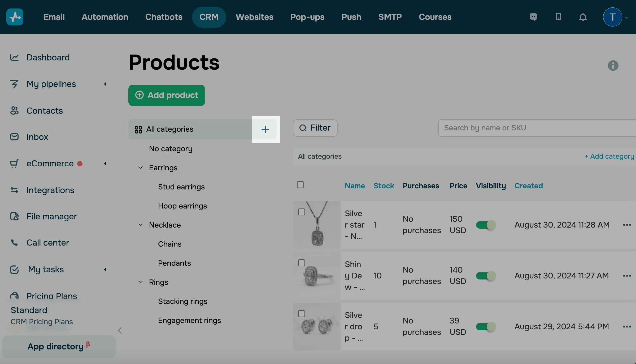Open the notifications bell icon
Screen dimensions: 636x364
583,17
